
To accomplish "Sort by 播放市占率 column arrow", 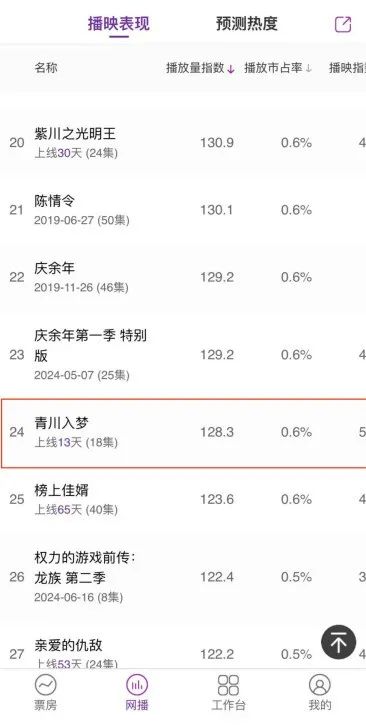I will pyautogui.click(x=309, y=69).
